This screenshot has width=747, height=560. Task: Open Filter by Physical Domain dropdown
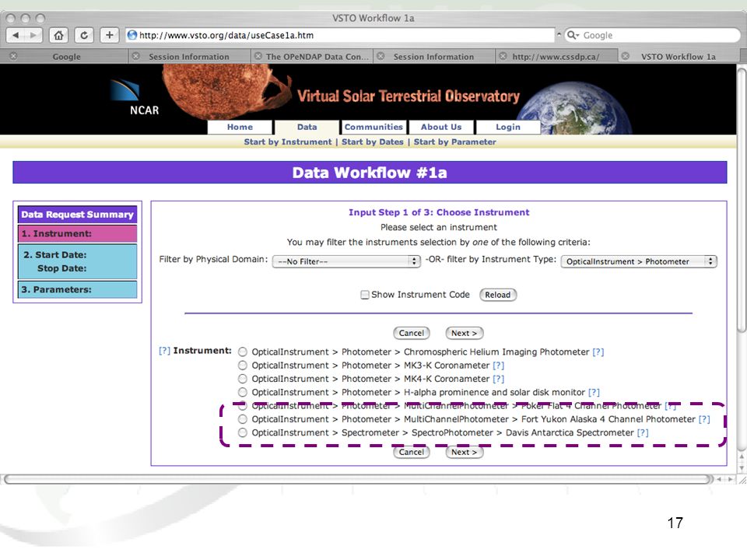coord(346,261)
